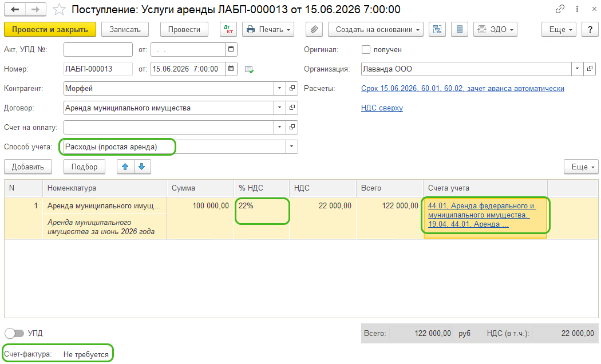The height and width of the screenshot is (364, 601).
Task: Open document structure of related documents icon
Action: coord(437,30)
